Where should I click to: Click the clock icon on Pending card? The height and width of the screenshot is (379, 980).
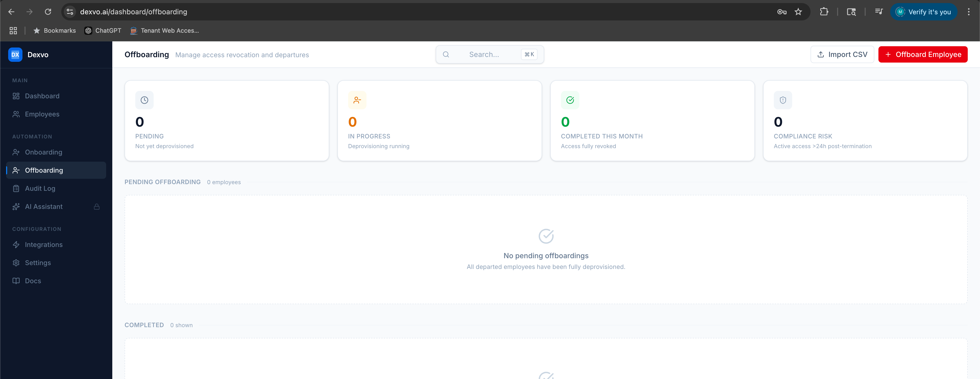pos(144,100)
